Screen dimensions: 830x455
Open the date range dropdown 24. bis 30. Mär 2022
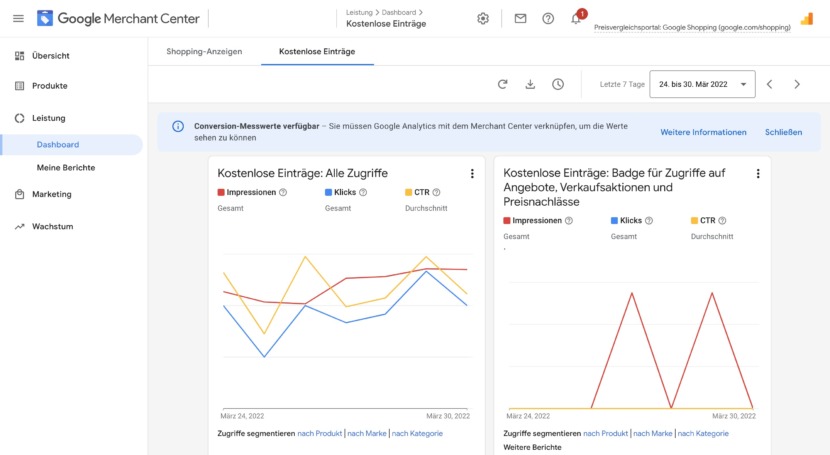[x=702, y=84]
